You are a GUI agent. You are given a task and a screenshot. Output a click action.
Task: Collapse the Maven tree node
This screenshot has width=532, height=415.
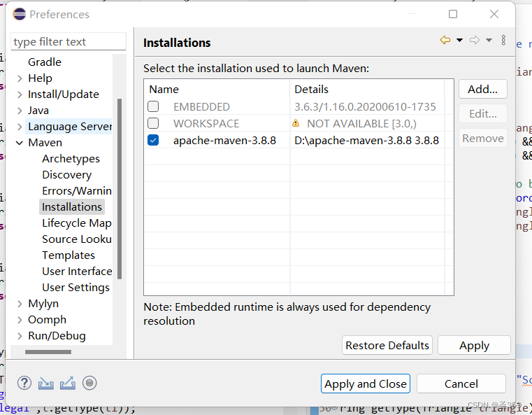point(20,143)
